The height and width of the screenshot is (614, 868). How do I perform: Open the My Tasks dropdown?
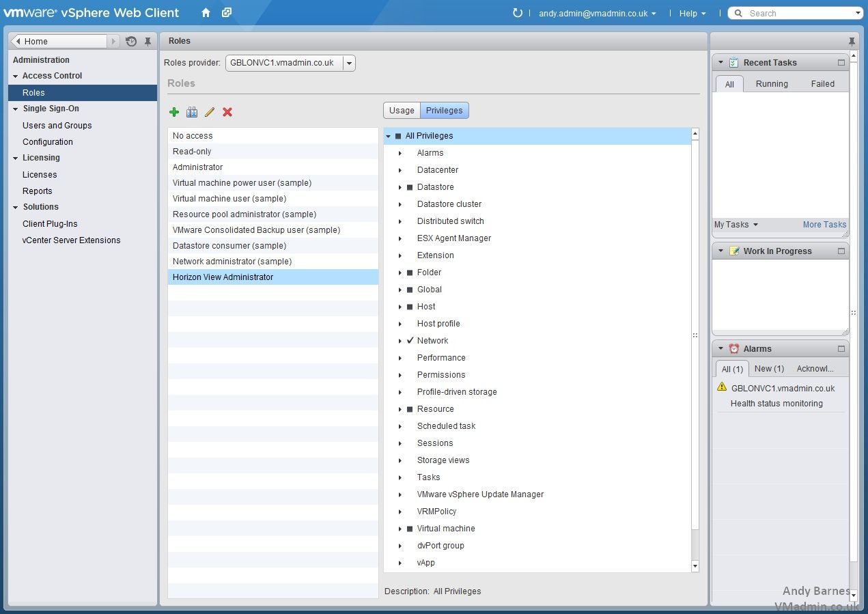coord(736,225)
